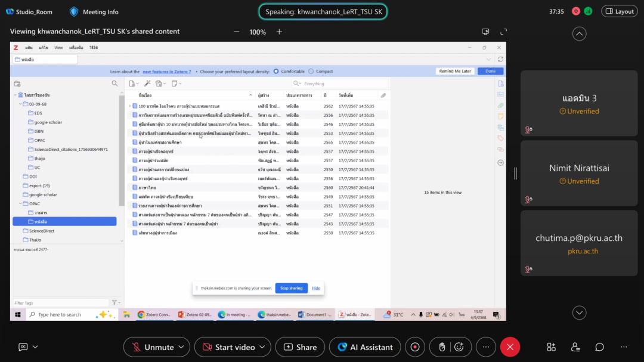The image size is (644, 362).
Task: Open Meeting Info
Action: click(x=94, y=11)
